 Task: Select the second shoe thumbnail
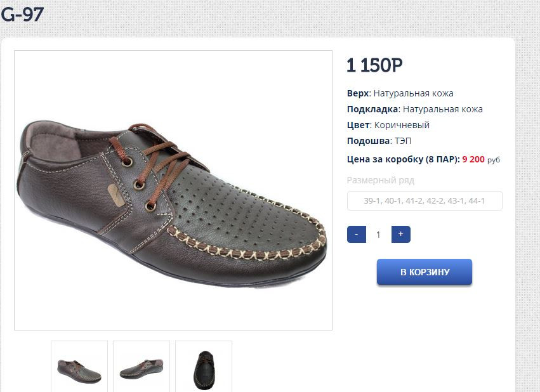tap(142, 367)
